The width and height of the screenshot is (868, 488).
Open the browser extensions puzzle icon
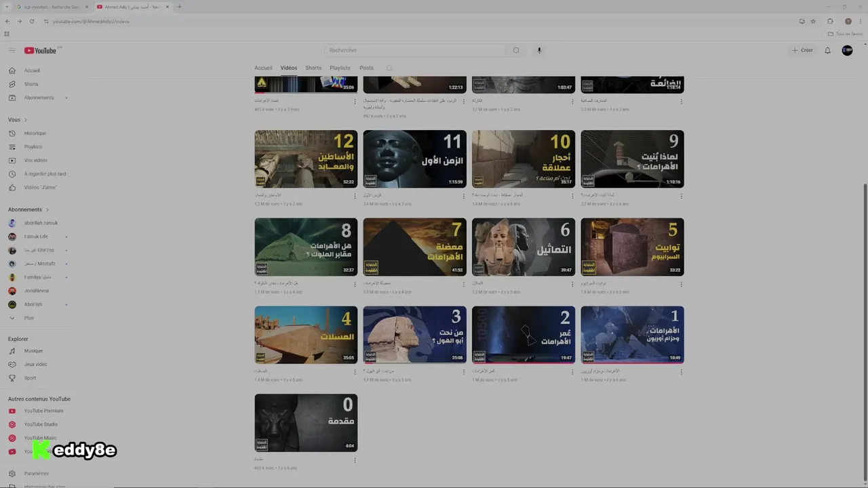830,21
